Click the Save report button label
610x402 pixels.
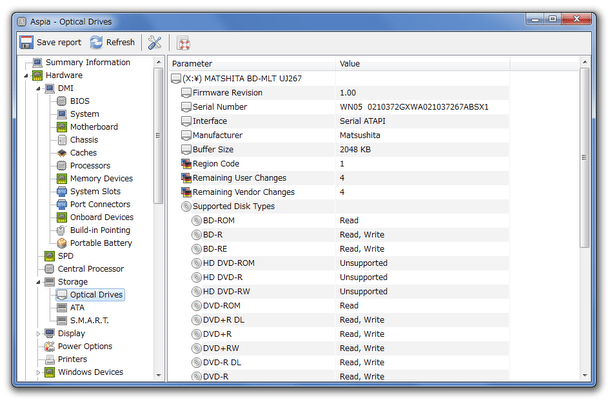(59, 42)
